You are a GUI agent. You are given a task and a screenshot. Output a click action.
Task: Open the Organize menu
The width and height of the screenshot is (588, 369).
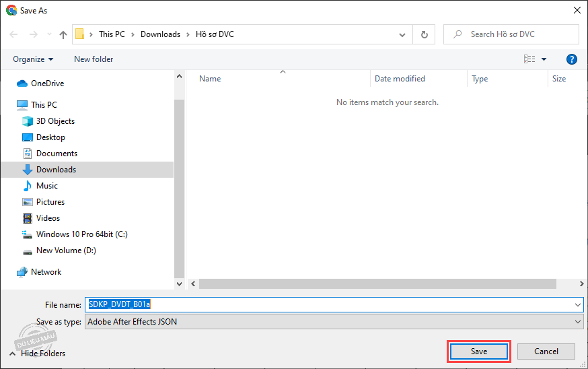[x=33, y=59]
